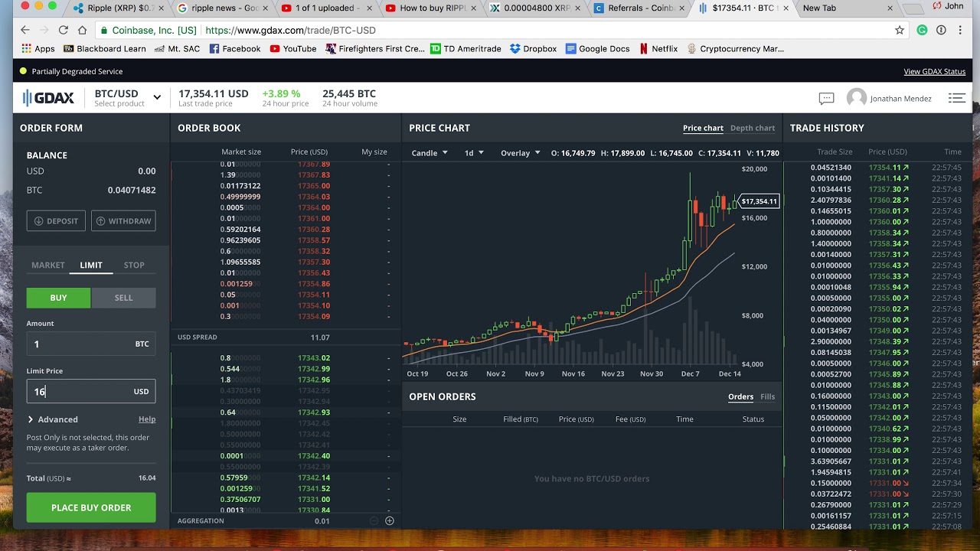Open the chat message icon in header

tap(826, 98)
